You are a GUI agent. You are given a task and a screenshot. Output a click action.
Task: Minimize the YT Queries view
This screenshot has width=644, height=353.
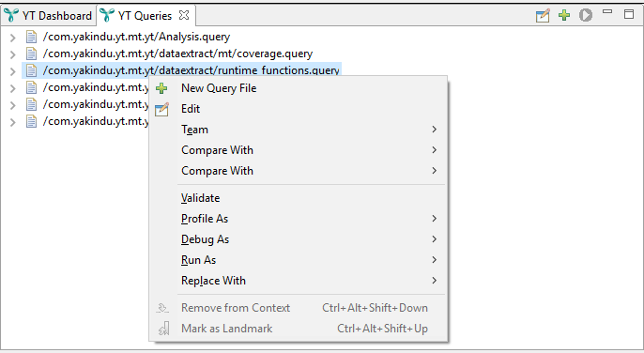click(x=607, y=12)
